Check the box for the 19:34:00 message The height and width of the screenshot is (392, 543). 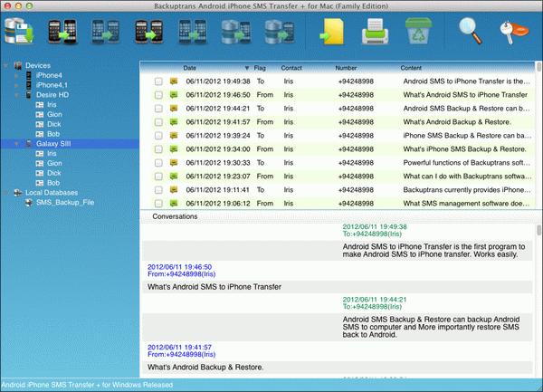[158, 149]
